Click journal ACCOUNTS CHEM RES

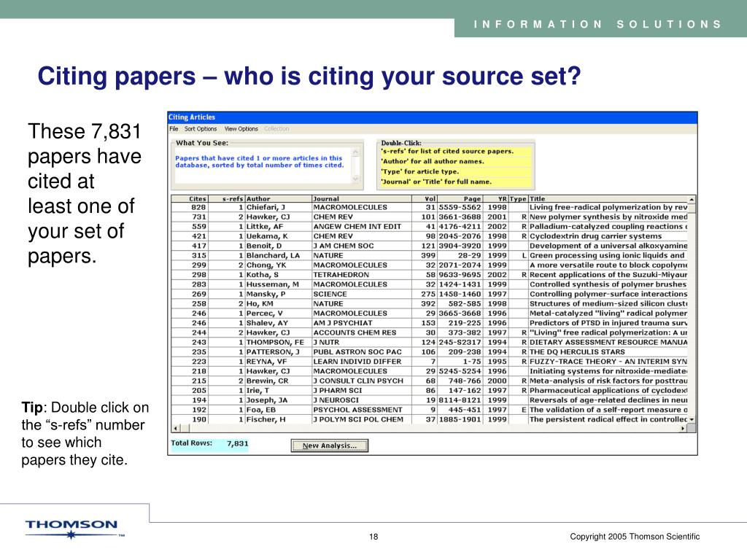coord(355,332)
